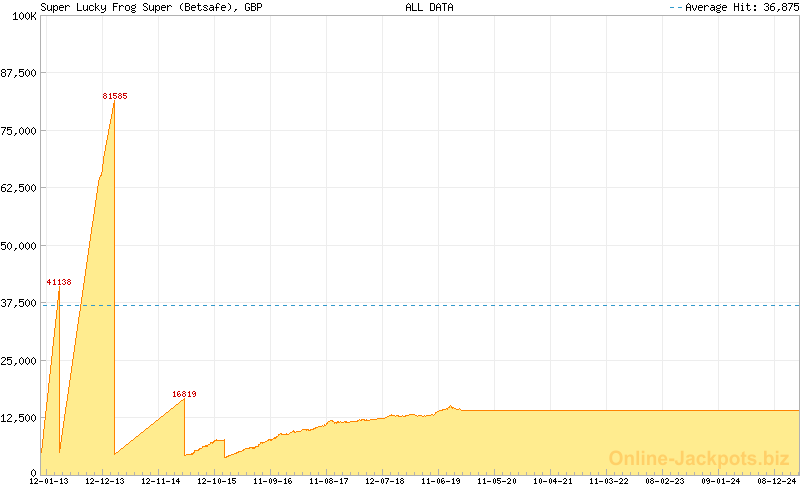Click the x-axis date 11-08-17
Screen dimensions: 800x490
point(329,481)
